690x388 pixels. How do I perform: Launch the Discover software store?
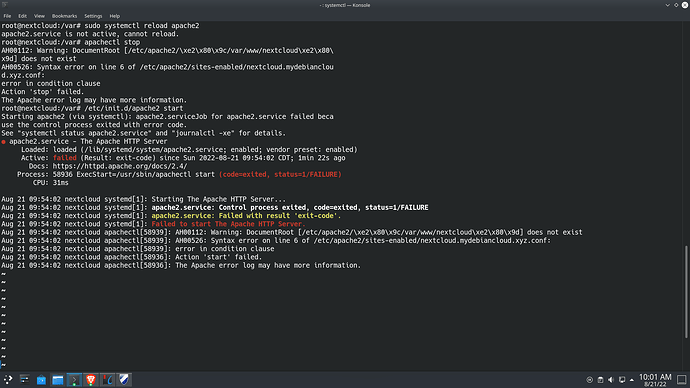point(41,380)
